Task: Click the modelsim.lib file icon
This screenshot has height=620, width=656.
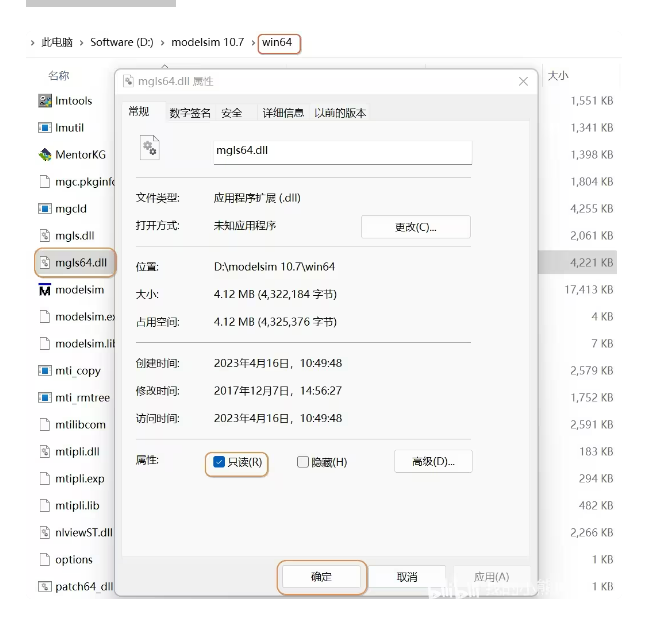Action: click(x=45, y=343)
